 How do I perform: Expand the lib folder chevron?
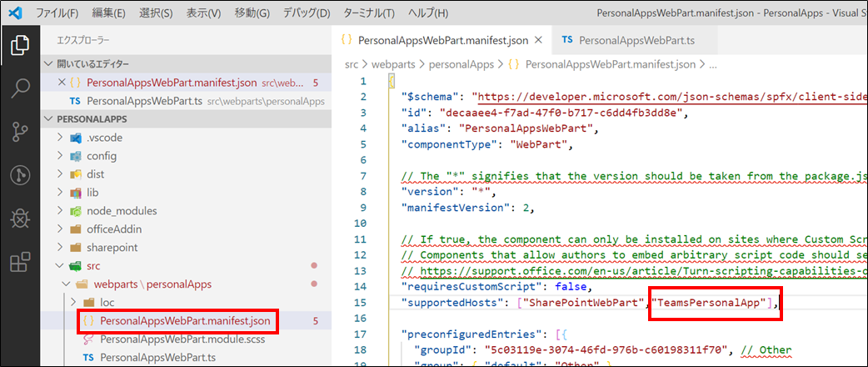coord(61,193)
